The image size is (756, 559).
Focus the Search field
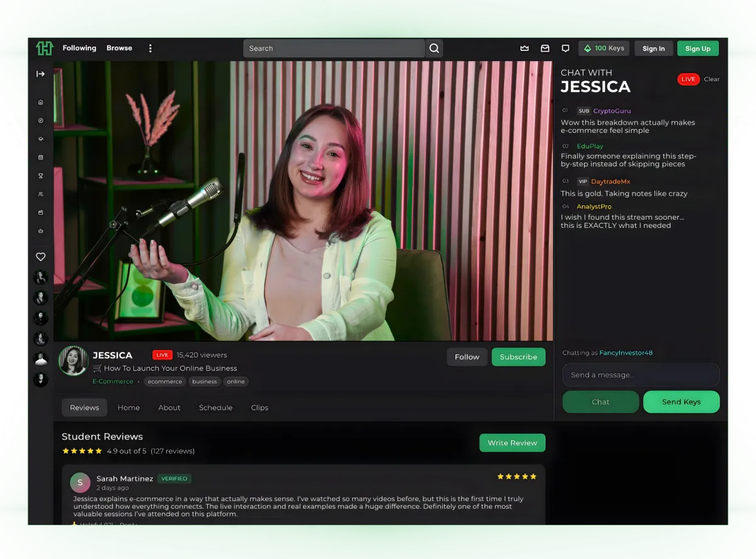pos(334,48)
